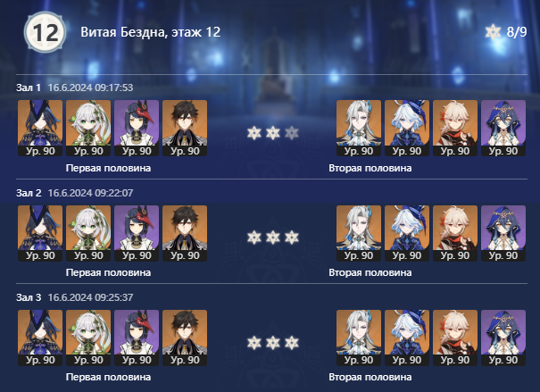Click the Зал 2 timestamp 09:22:07
The height and width of the screenshot is (392, 540).
tap(90, 193)
